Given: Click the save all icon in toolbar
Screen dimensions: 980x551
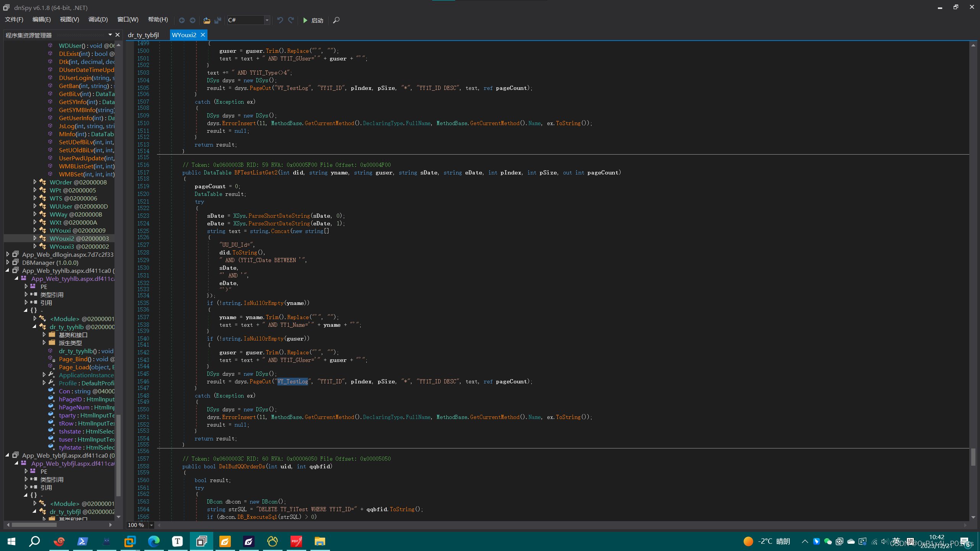Looking at the screenshot, I should [x=218, y=20].
